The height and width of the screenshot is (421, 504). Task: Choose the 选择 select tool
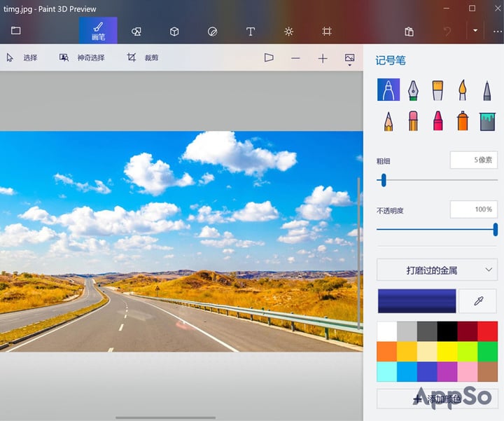[x=22, y=57]
